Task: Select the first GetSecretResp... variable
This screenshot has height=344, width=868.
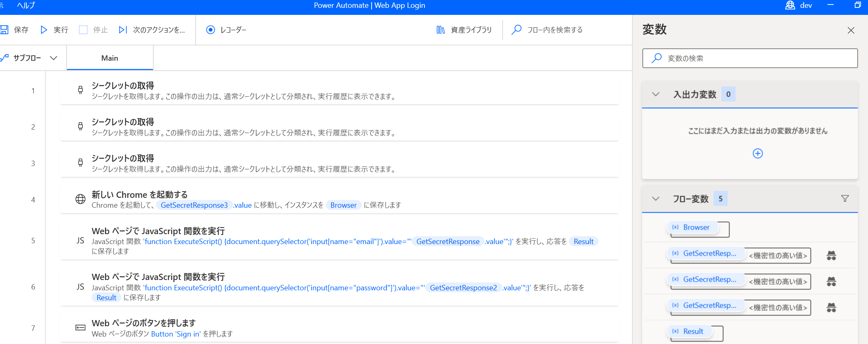Action: [705, 253]
